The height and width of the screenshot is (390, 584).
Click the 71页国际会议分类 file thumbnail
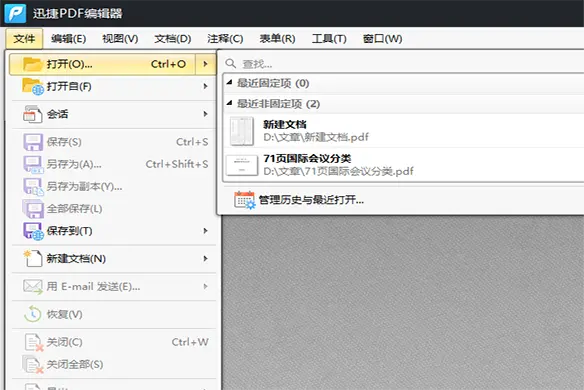[242, 165]
